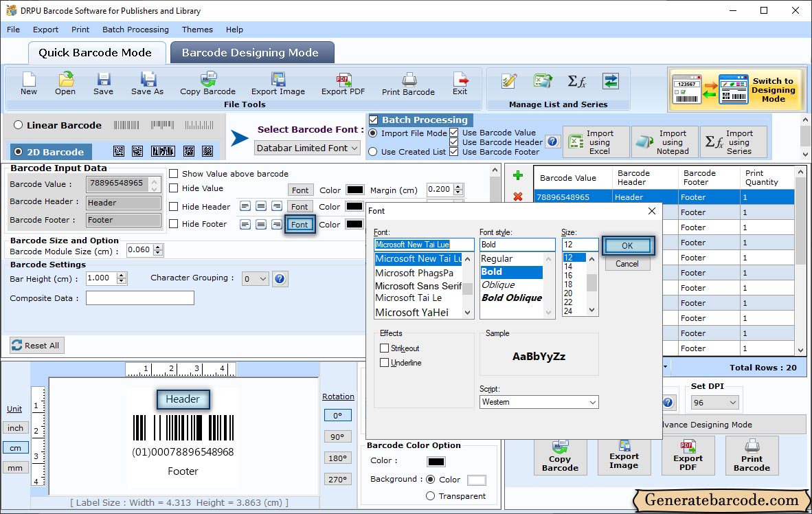Enable Show Value above barcode
The width and height of the screenshot is (812, 514).
pos(174,174)
